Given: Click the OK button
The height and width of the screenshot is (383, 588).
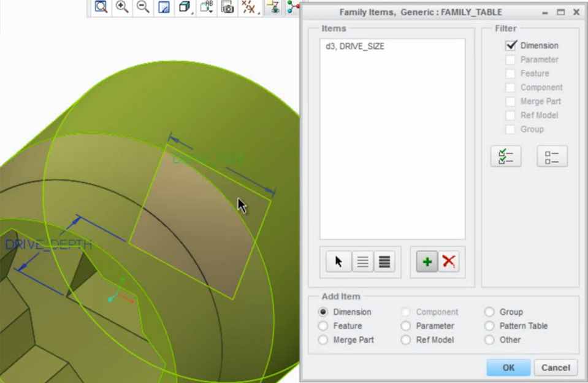Looking at the screenshot, I should 508,368.
